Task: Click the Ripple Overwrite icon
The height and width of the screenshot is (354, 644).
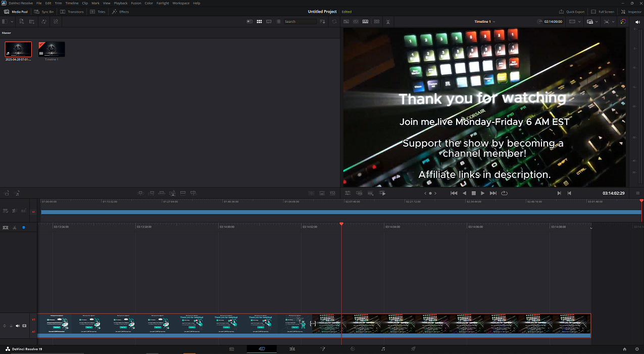Action: tap(162, 193)
